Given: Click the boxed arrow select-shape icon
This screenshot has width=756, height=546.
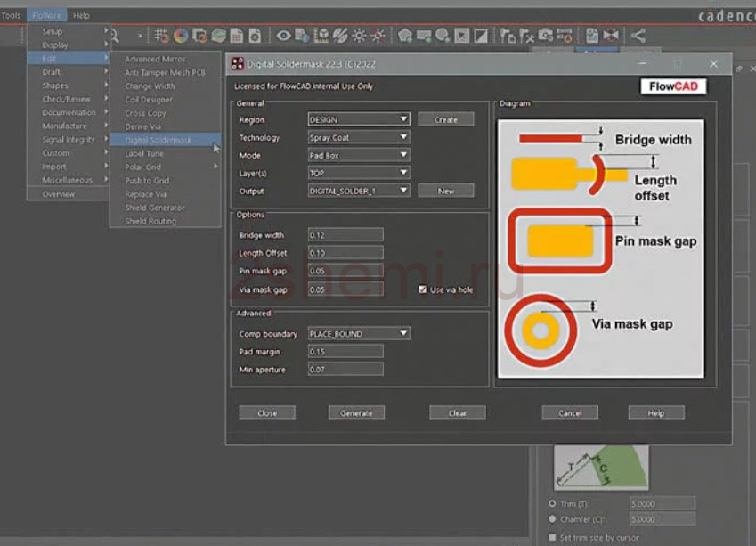Looking at the screenshot, I should pos(462,36).
